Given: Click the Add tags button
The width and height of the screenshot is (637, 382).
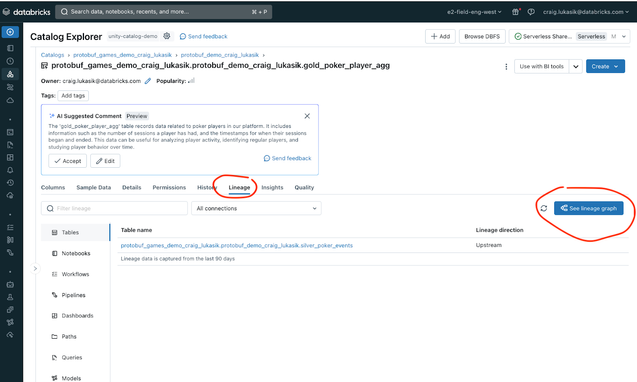Looking at the screenshot, I should pos(73,96).
